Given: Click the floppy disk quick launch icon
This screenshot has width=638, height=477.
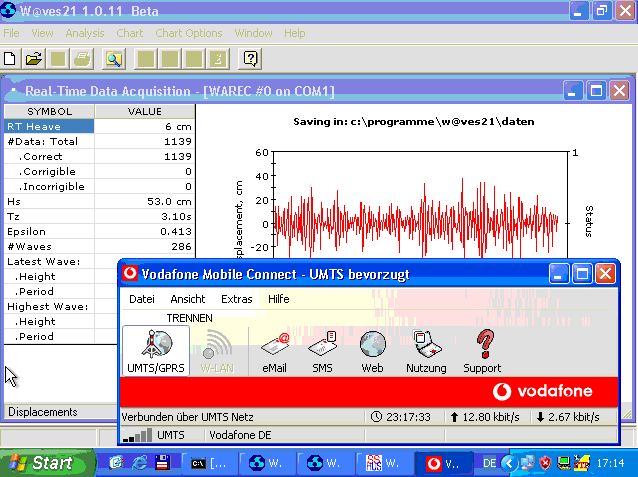Looking at the screenshot, I should click(x=162, y=463).
